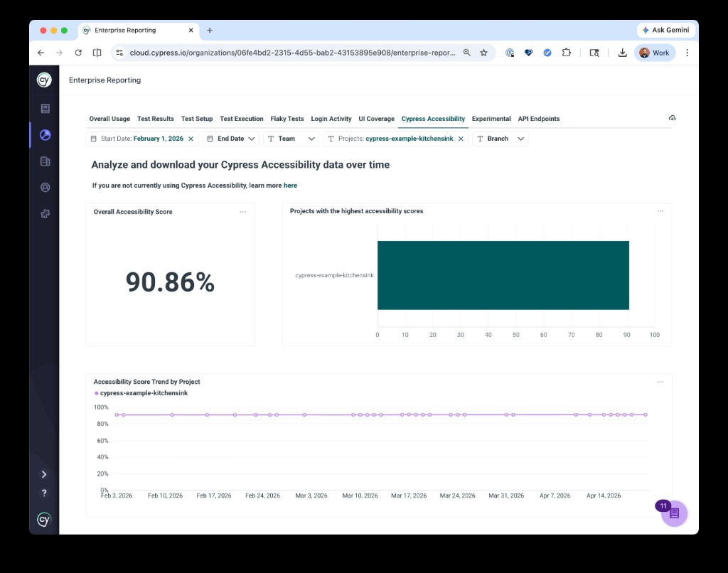Image resolution: width=728 pixels, height=573 pixels.
Task: Click the 'here' learn more link
Action: pos(290,186)
